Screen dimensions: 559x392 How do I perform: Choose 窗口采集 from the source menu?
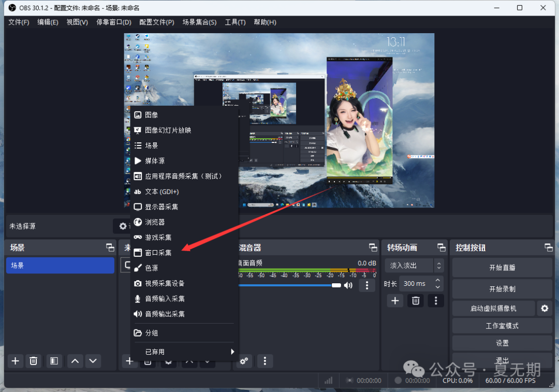(158, 253)
